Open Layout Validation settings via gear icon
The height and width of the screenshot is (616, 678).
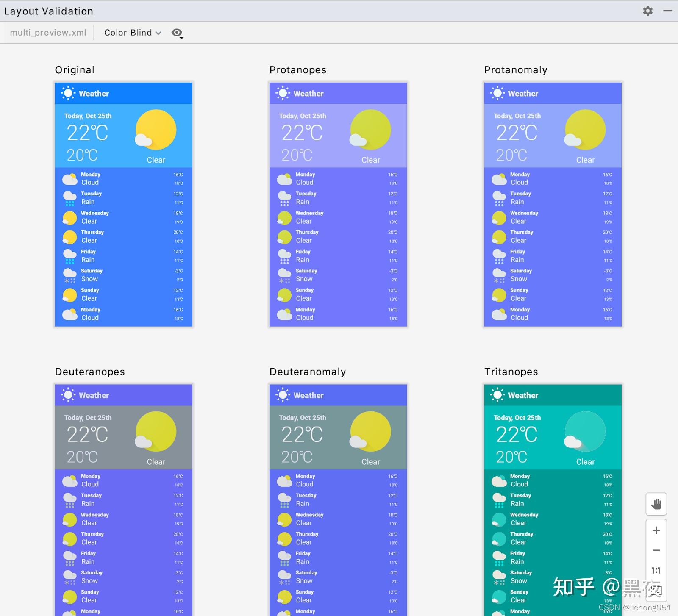pyautogui.click(x=648, y=11)
